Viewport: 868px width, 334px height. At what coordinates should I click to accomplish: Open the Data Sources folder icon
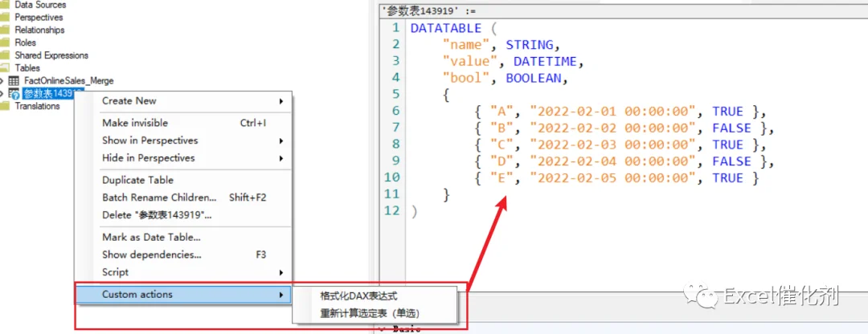click(x=6, y=5)
